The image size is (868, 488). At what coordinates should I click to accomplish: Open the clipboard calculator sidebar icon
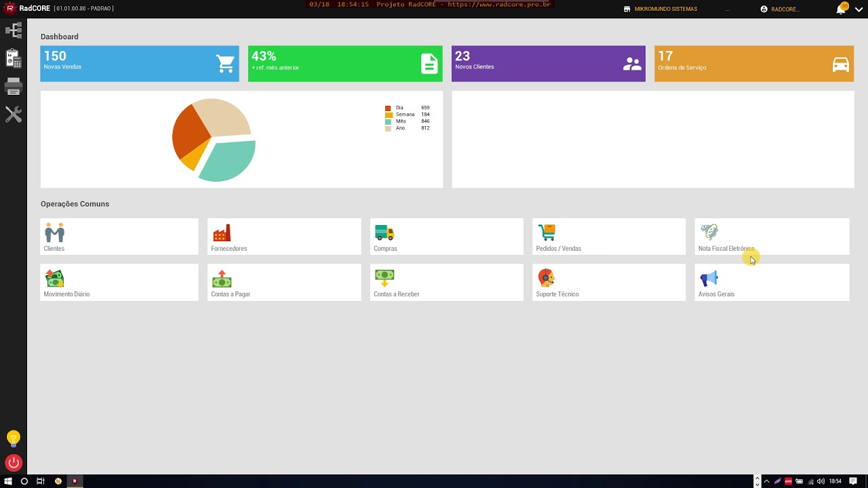coord(14,59)
